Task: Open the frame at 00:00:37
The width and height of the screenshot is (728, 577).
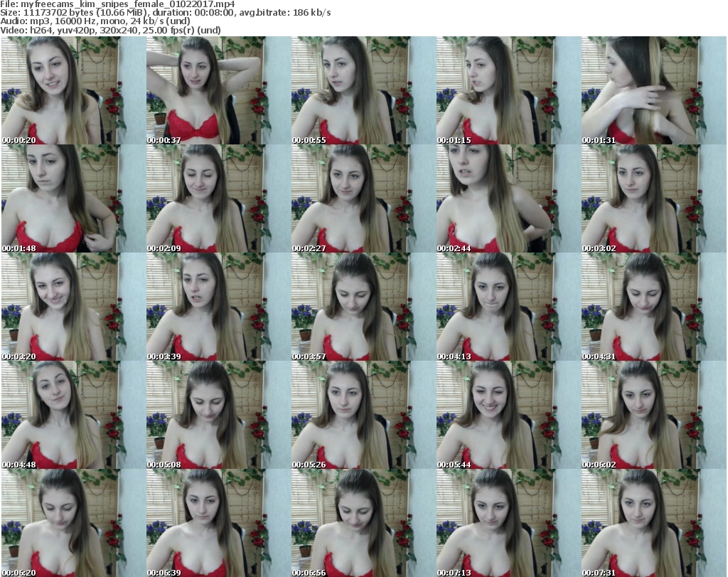Action: coord(218,90)
